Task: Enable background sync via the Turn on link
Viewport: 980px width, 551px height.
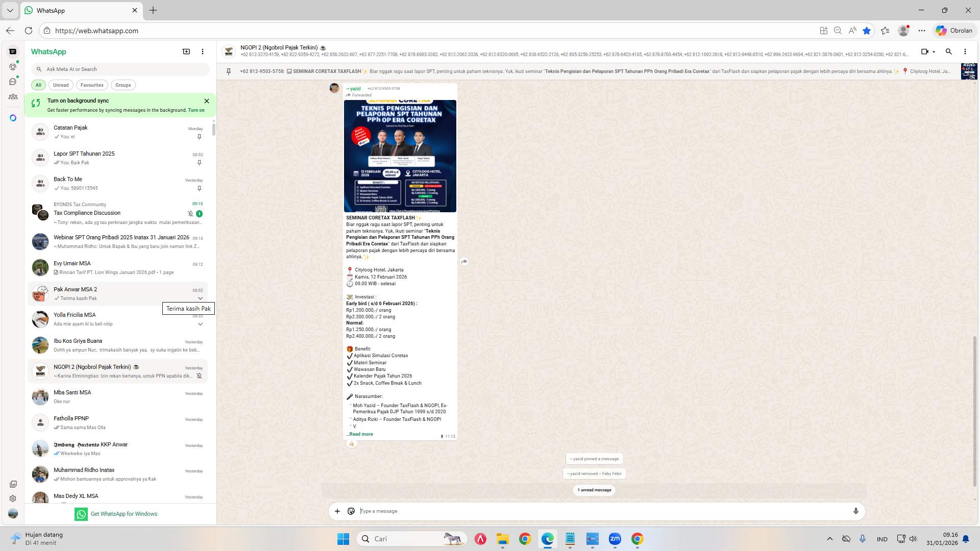Action: point(197,110)
